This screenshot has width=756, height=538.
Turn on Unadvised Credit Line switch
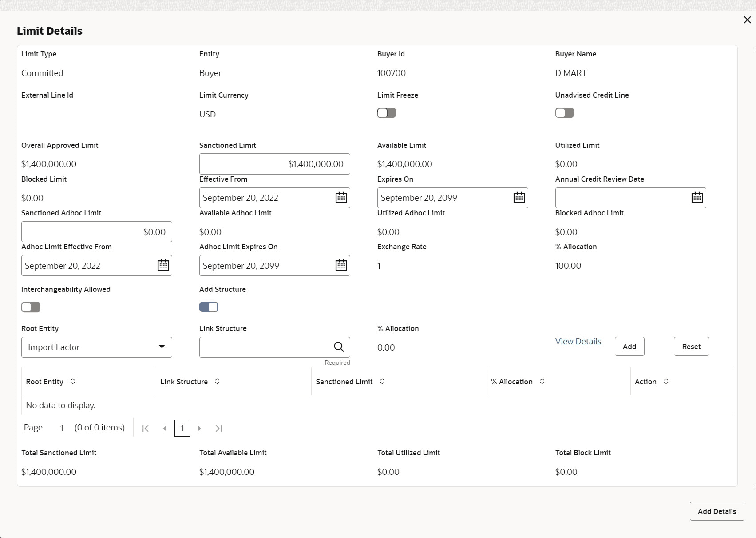click(564, 113)
